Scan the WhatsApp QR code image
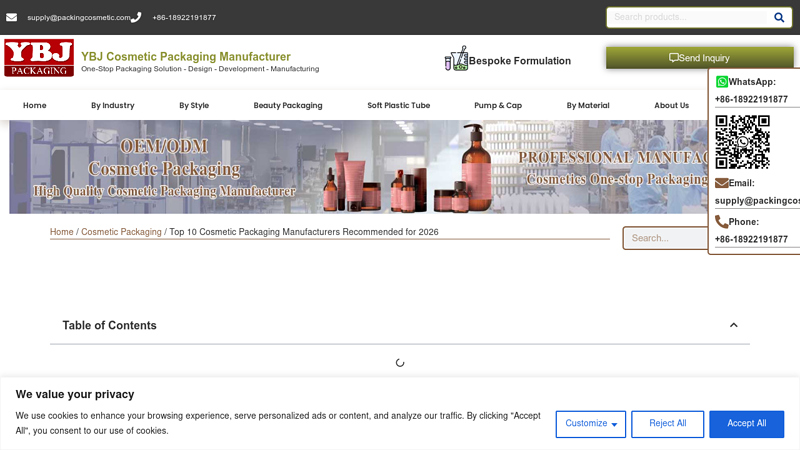The width and height of the screenshot is (800, 450). pos(742,142)
